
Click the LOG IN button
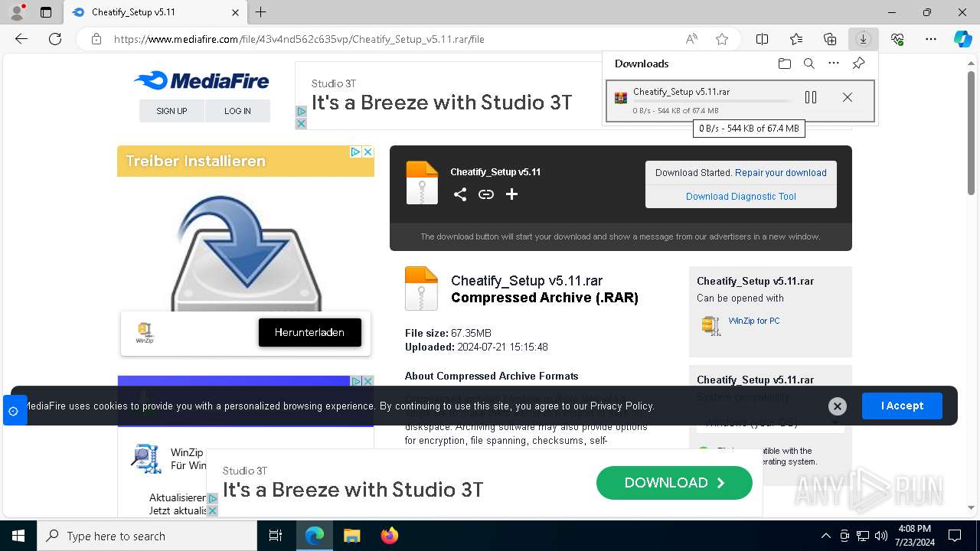[x=237, y=111]
